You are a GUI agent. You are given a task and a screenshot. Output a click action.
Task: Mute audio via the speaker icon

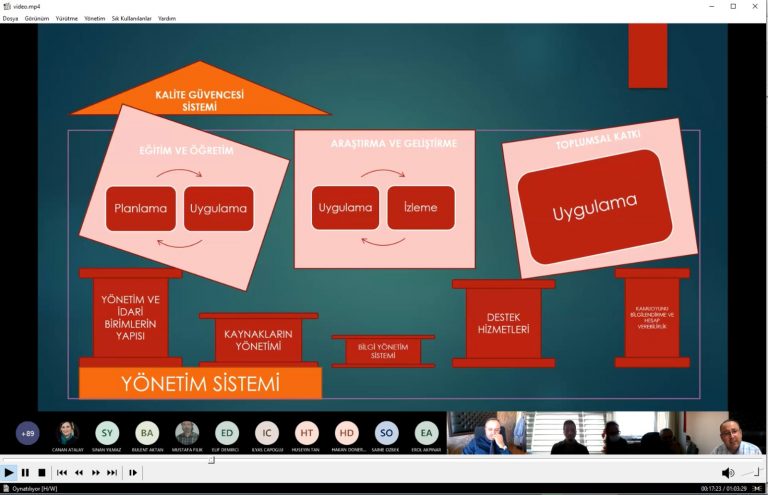(x=728, y=472)
